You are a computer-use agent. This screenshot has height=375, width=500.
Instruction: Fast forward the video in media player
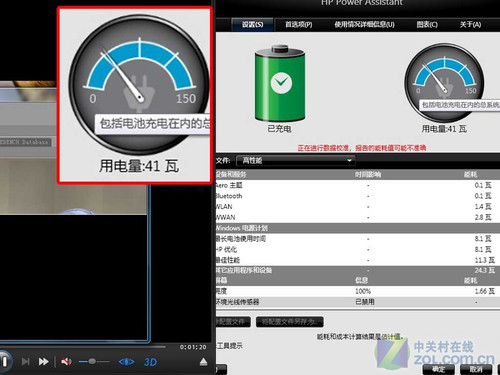(43, 362)
